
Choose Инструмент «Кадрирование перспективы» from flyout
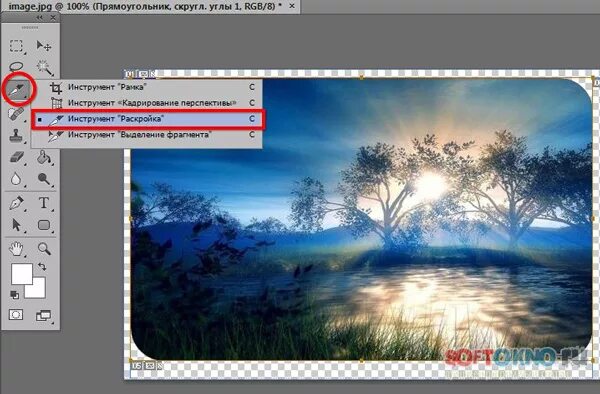coord(147,103)
